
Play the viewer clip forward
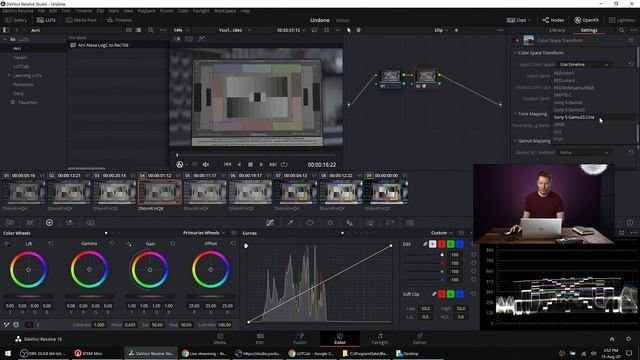pos(261,164)
